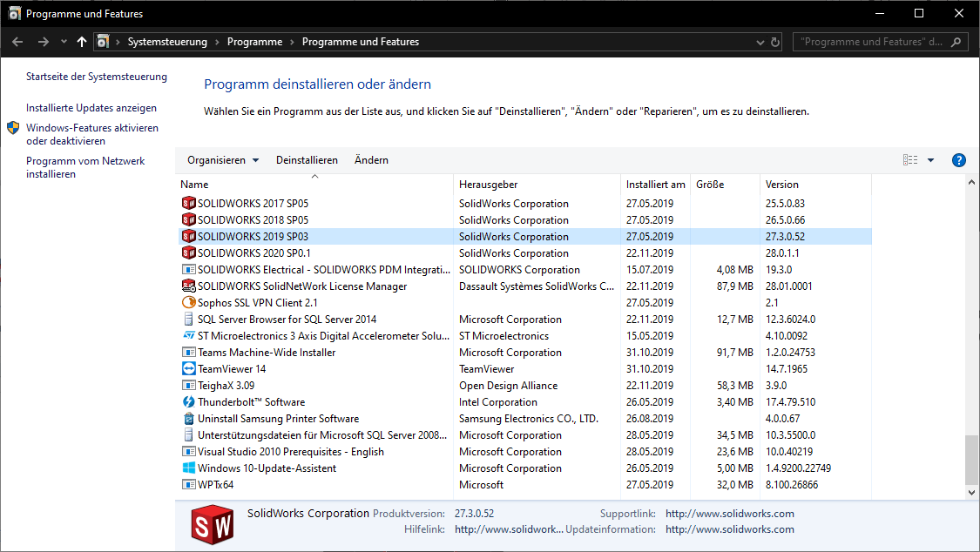Click the Teams Machine-Wide Installer icon
980x552 pixels.
click(x=189, y=352)
